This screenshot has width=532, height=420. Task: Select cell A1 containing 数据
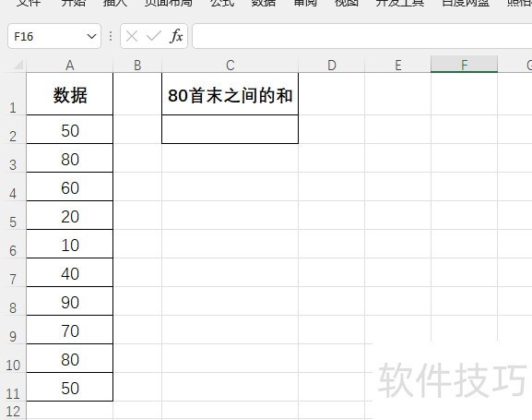[x=69, y=94]
